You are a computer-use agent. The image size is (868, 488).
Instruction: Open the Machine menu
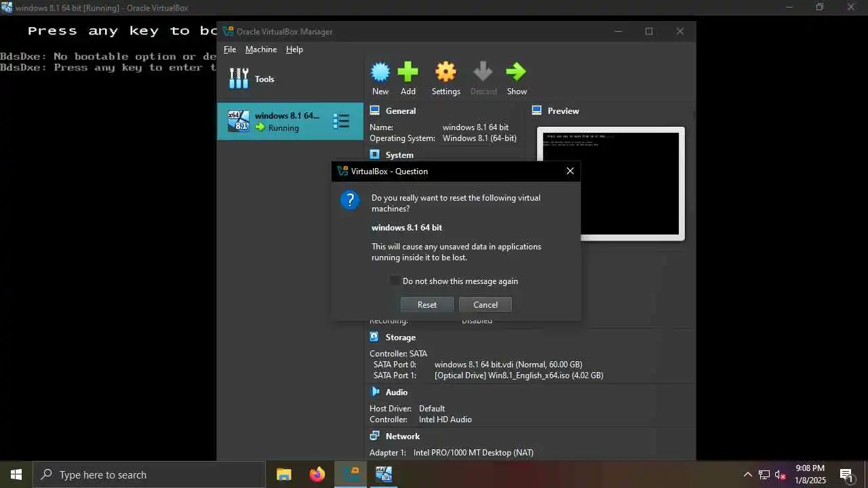261,49
